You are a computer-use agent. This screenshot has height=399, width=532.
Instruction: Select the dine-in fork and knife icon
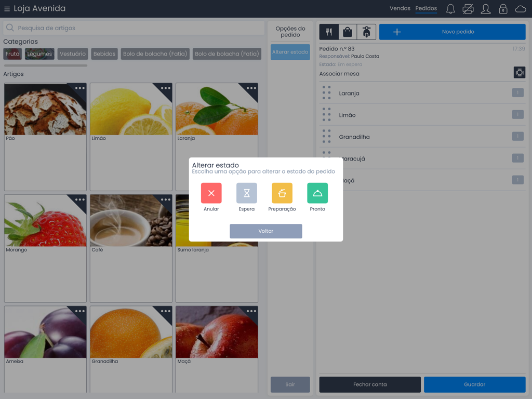328,32
